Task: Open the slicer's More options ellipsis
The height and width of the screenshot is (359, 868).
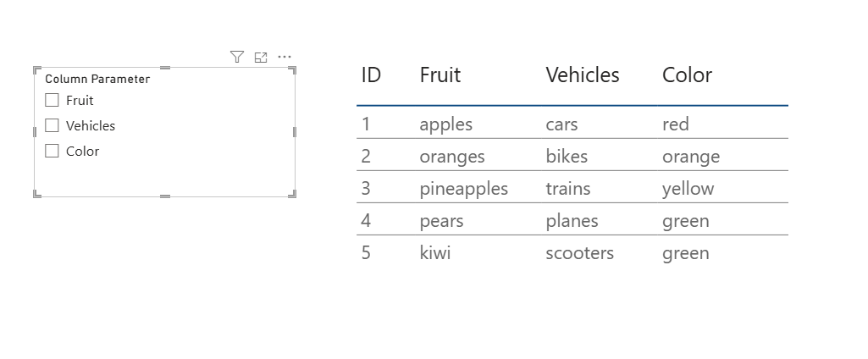Action: pyautogui.click(x=285, y=57)
